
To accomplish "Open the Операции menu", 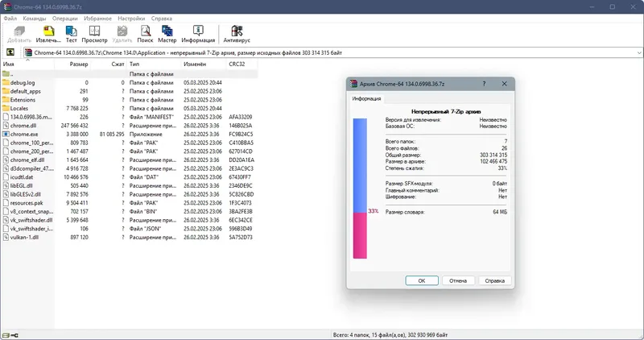I will 64,19.
